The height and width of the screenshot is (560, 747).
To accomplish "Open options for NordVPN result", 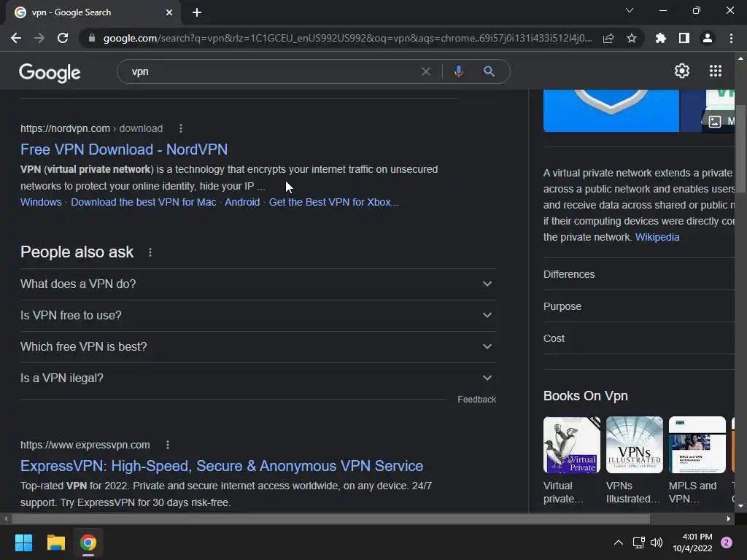I will pyautogui.click(x=181, y=128).
